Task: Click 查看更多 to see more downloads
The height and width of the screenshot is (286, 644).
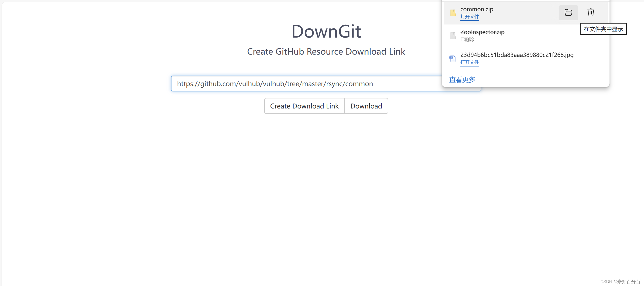Action: tap(462, 80)
